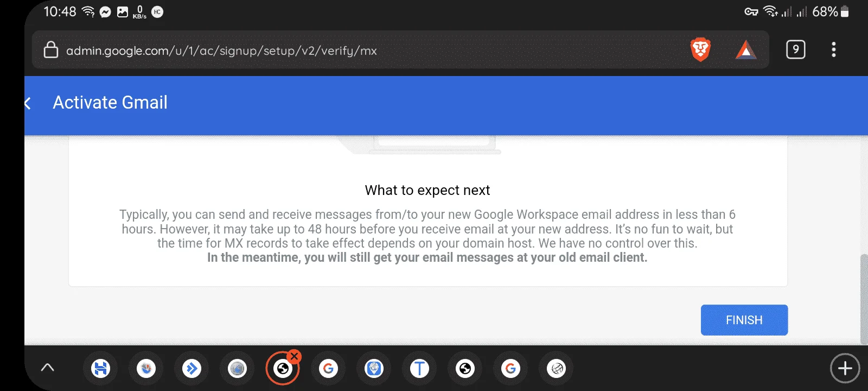
Task: Open Brave Shields lion icon
Action: tap(700, 50)
